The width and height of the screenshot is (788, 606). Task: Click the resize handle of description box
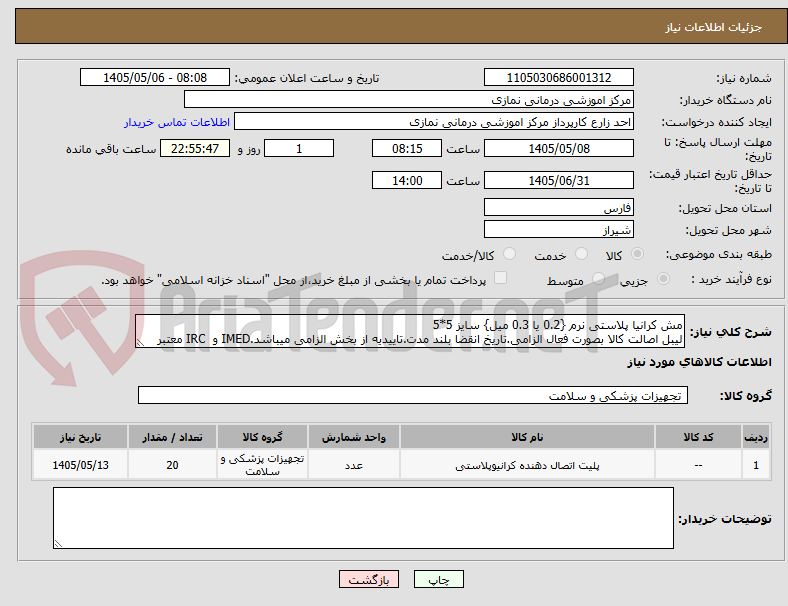point(141,343)
